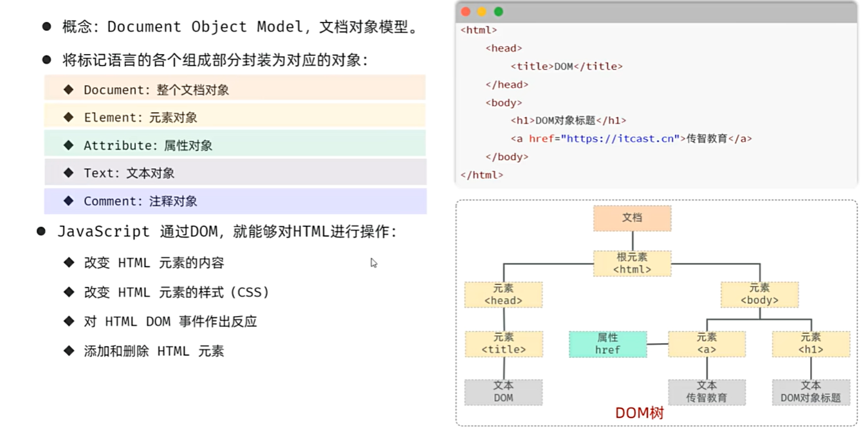Click '添加和删除 HTML 元素' item
The width and height of the screenshot is (868, 428).
coord(144,351)
